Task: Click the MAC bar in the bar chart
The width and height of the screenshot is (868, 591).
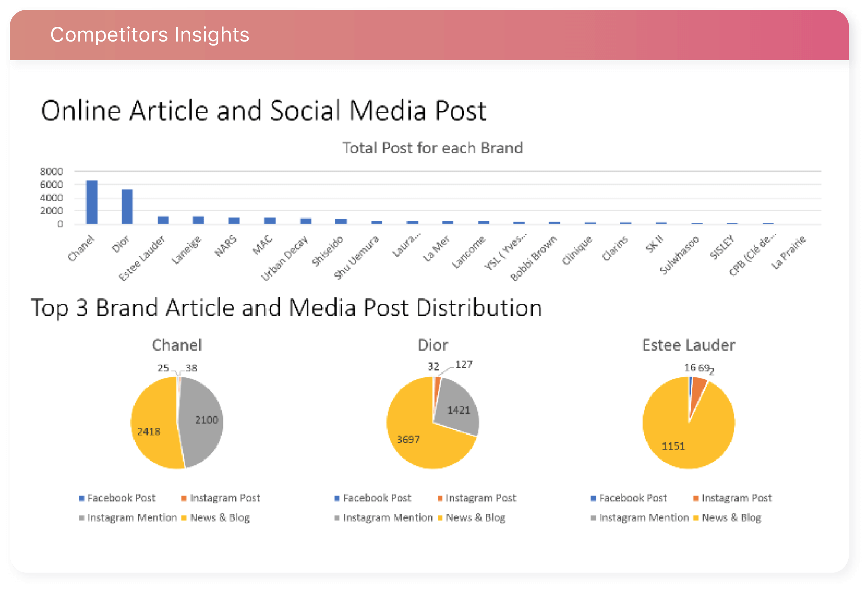Action: point(270,221)
